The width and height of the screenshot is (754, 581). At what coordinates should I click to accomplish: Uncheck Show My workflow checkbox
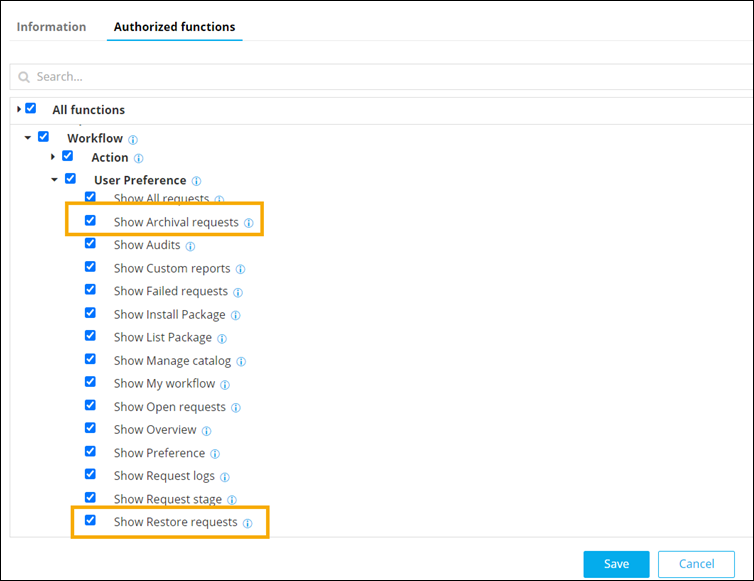tap(90, 381)
